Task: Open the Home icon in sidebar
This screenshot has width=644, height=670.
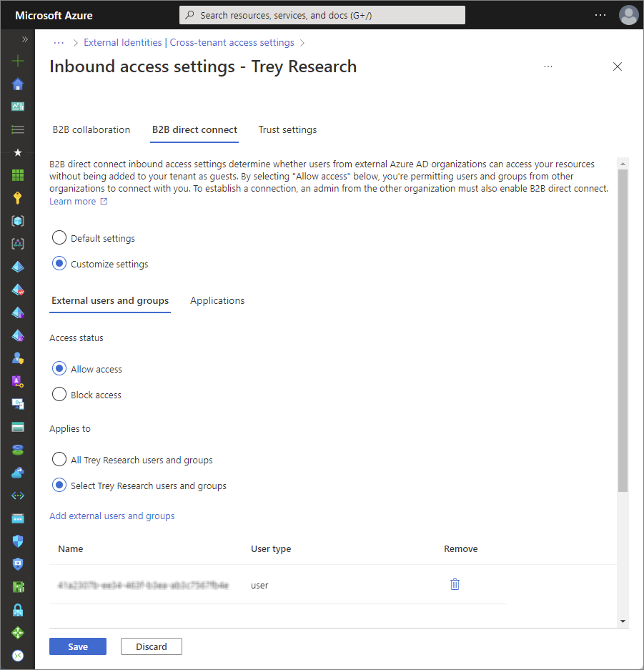Action: coord(18,84)
